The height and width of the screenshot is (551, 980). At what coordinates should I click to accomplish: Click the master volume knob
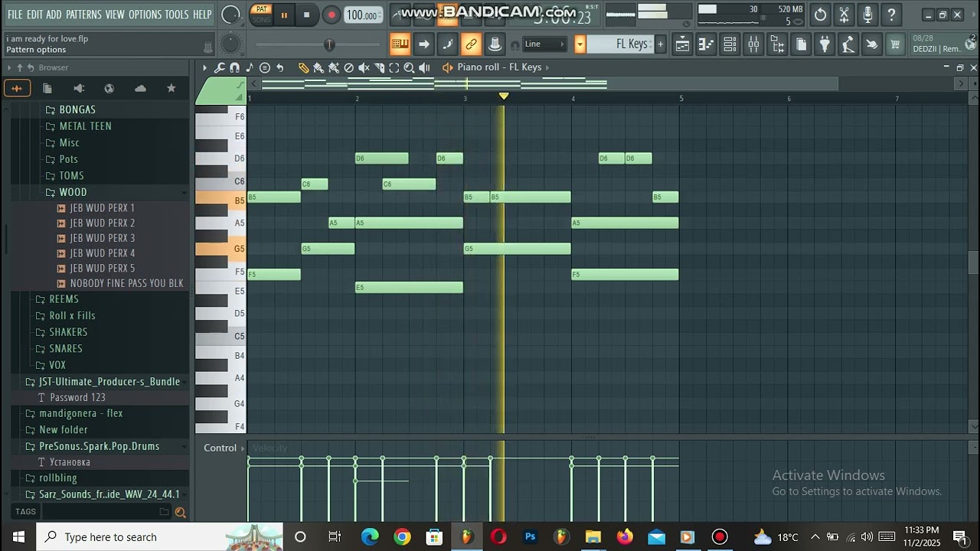[230, 15]
